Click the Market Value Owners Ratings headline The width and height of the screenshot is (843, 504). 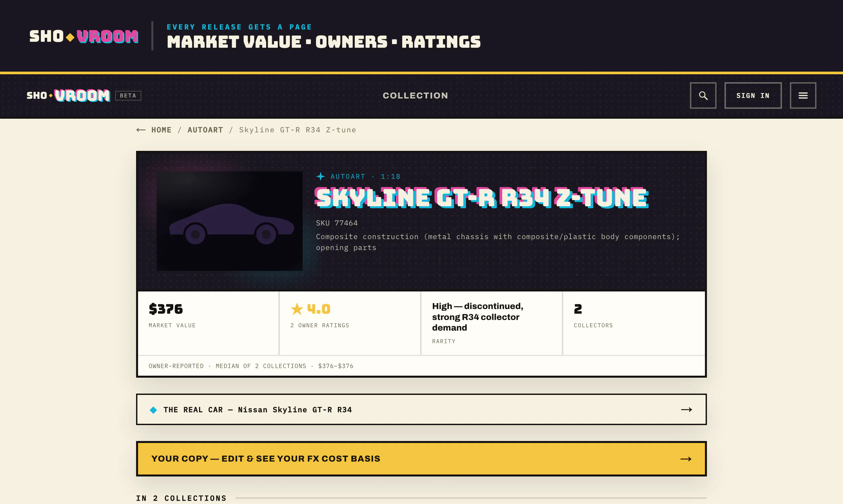[324, 42]
